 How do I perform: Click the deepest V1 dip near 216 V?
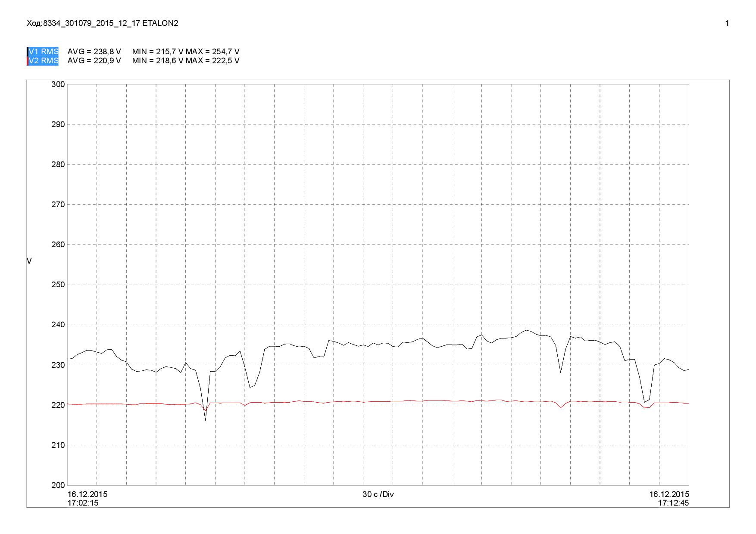click(205, 420)
